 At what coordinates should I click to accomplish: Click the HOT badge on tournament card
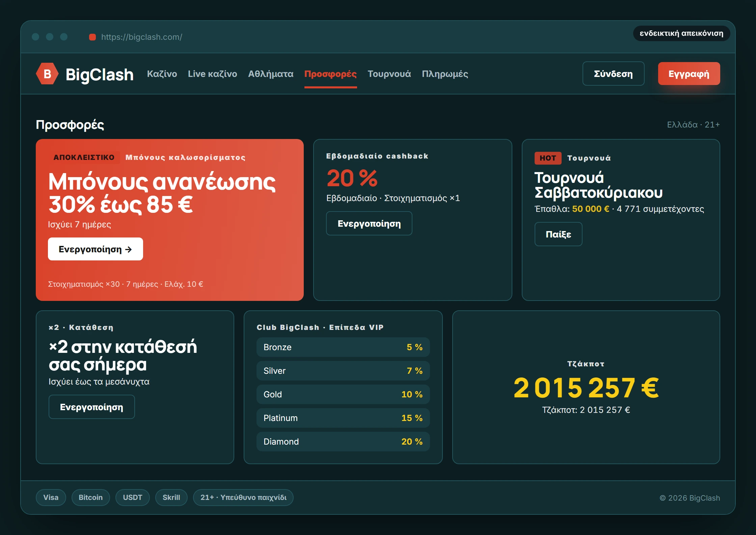(548, 158)
